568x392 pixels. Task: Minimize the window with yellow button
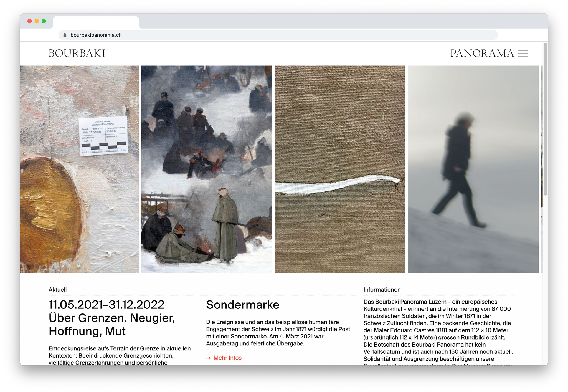(37, 21)
